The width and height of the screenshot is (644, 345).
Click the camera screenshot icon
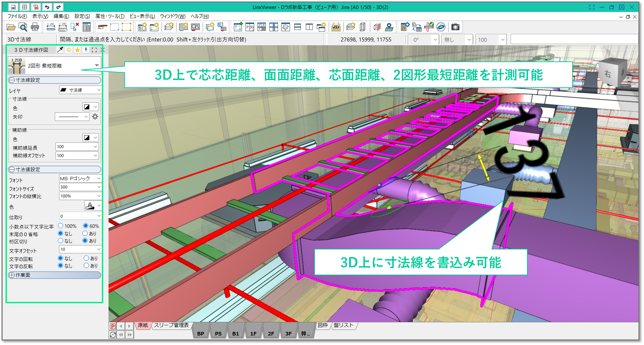(x=455, y=27)
